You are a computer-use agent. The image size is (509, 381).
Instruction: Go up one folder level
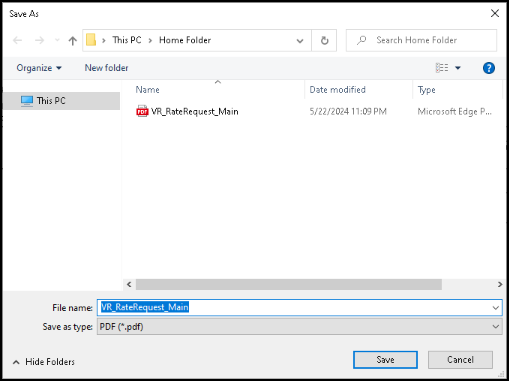(x=72, y=41)
